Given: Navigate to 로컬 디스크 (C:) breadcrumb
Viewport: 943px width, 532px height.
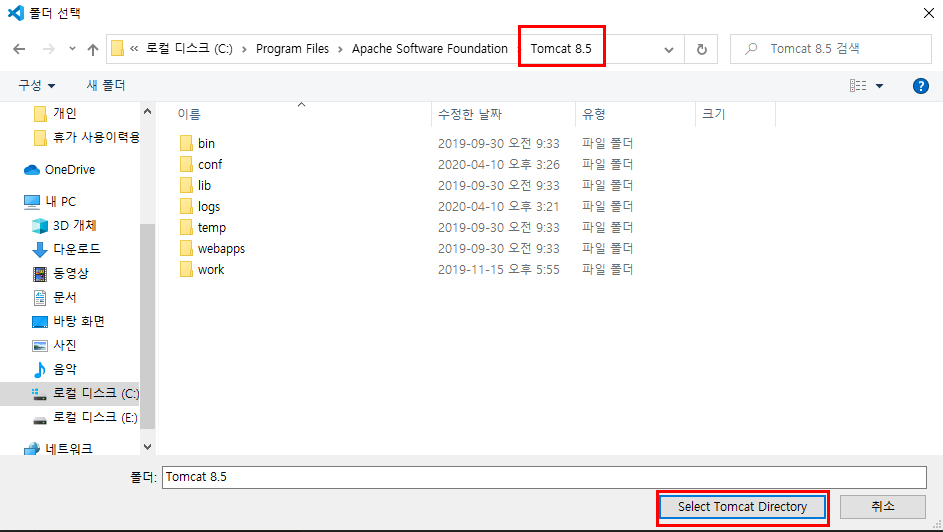Looking at the screenshot, I should coord(189,49).
